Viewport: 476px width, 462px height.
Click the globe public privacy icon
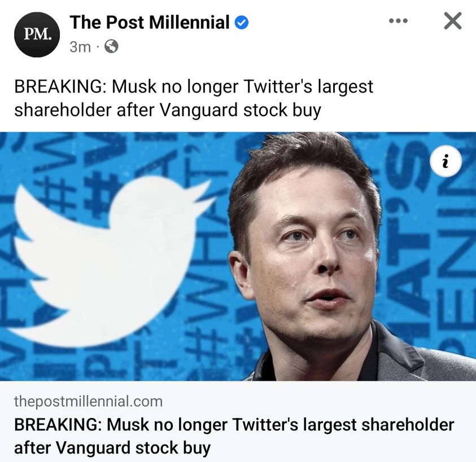click(112, 47)
